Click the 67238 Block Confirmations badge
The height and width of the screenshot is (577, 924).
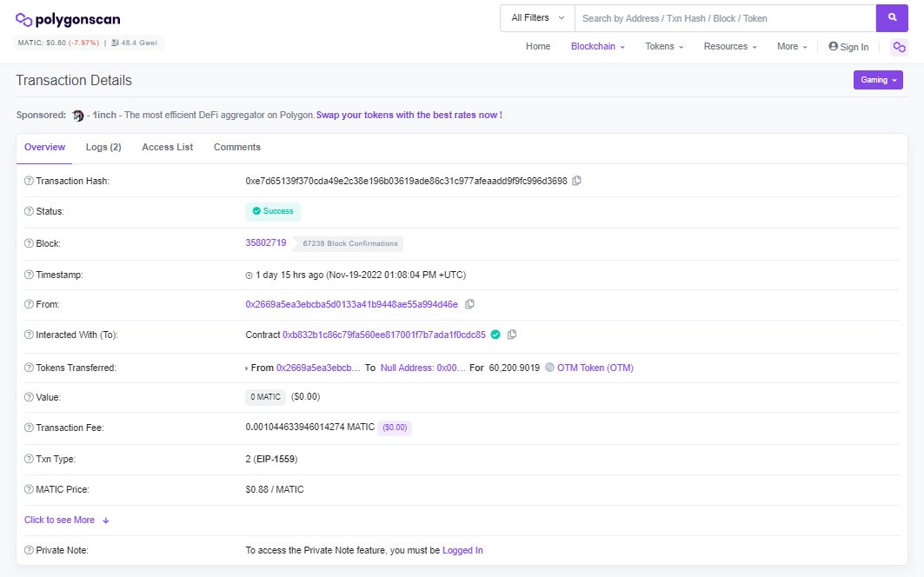tap(349, 243)
